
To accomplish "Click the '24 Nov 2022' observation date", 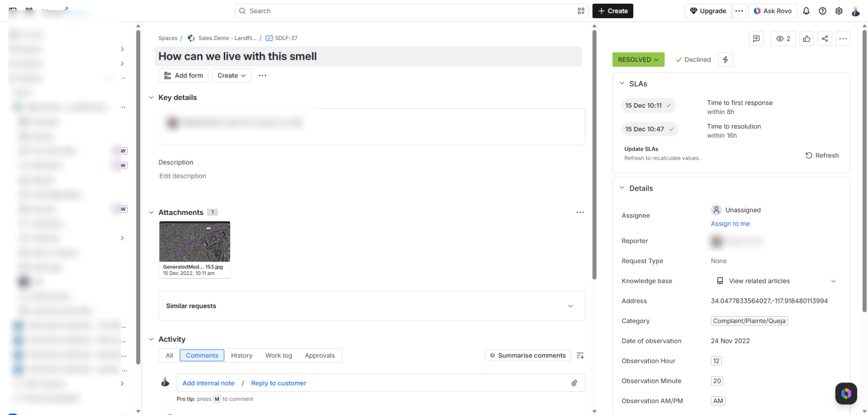I will (730, 341).
